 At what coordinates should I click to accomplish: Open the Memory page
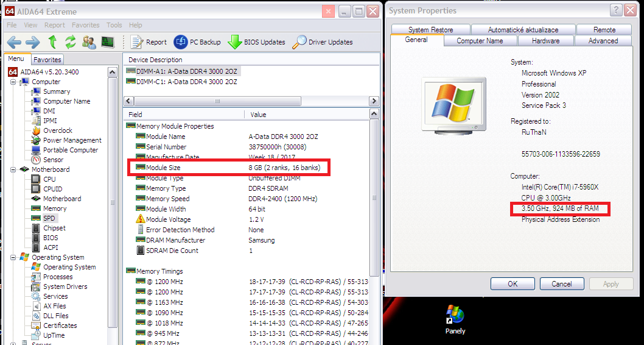pyautogui.click(x=55, y=208)
